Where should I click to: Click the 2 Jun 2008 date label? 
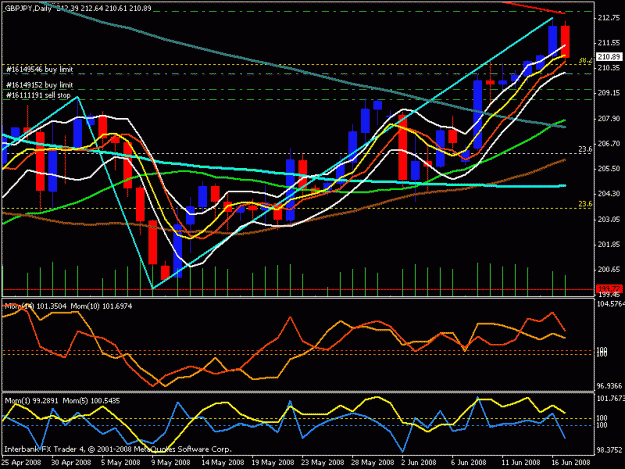[419, 463]
